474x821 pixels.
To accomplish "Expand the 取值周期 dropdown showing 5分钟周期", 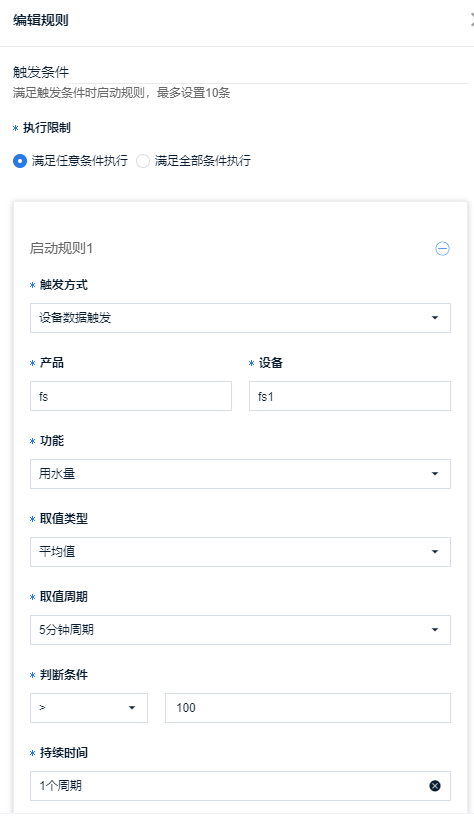I will point(240,630).
